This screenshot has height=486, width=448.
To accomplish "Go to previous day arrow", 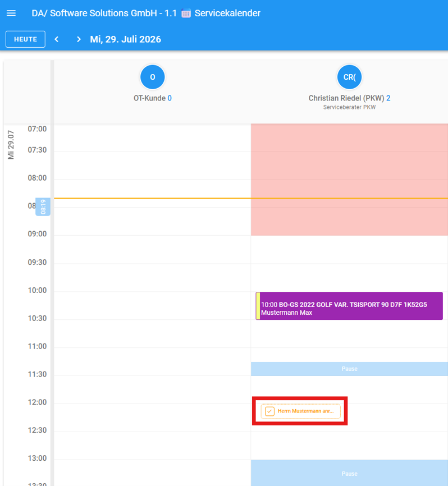I will tap(57, 39).
